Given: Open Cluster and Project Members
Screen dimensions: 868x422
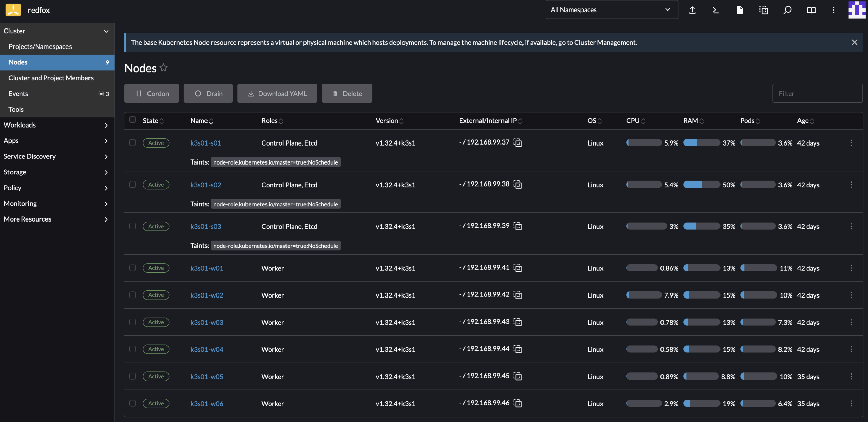Looking at the screenshot, I should tap(57, 78).
